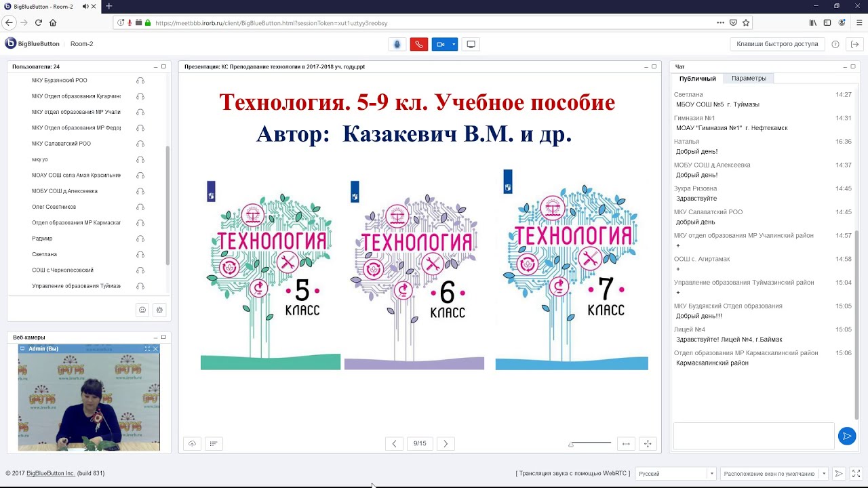The height and width of the screenshot is (488, 868).
Task: Close the Admin webcam video
Action: (x=155, y=348)
